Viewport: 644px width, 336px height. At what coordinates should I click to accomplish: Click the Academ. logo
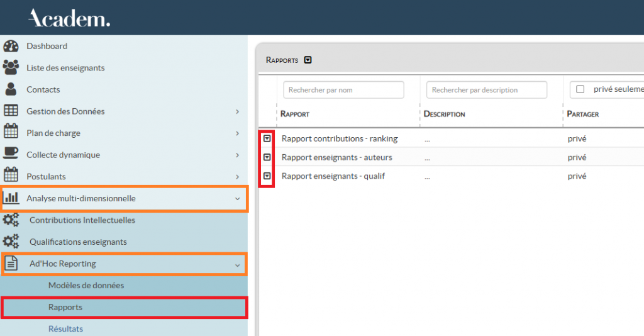[x=69, y=18]
